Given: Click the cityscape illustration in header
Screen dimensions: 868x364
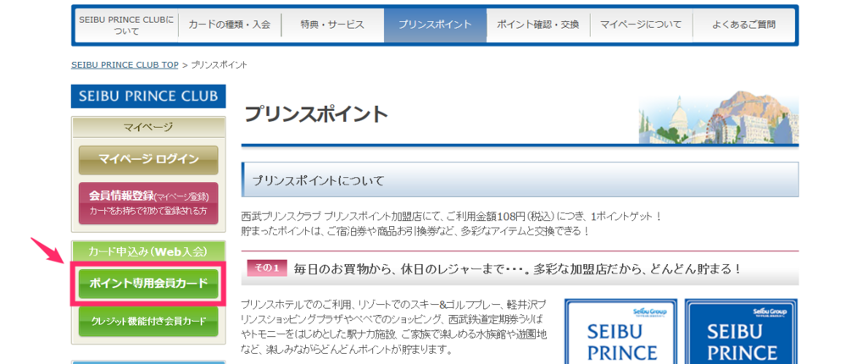Looking at the screenshot, I should [719, 118].
